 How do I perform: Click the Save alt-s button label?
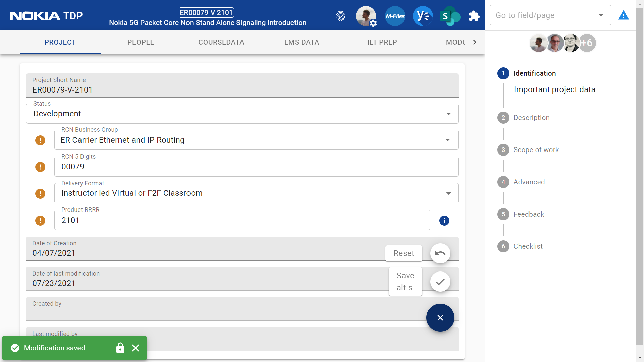tap(405, 282)
